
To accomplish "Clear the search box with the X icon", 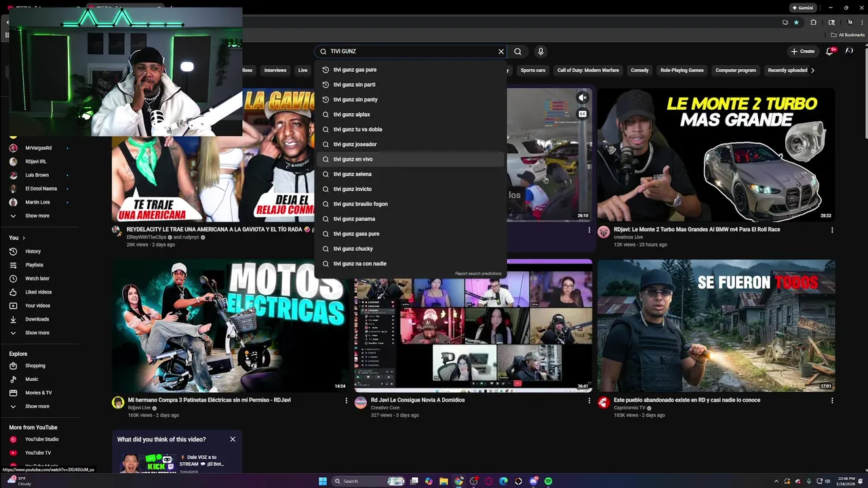I will click(x=501, y=52).
